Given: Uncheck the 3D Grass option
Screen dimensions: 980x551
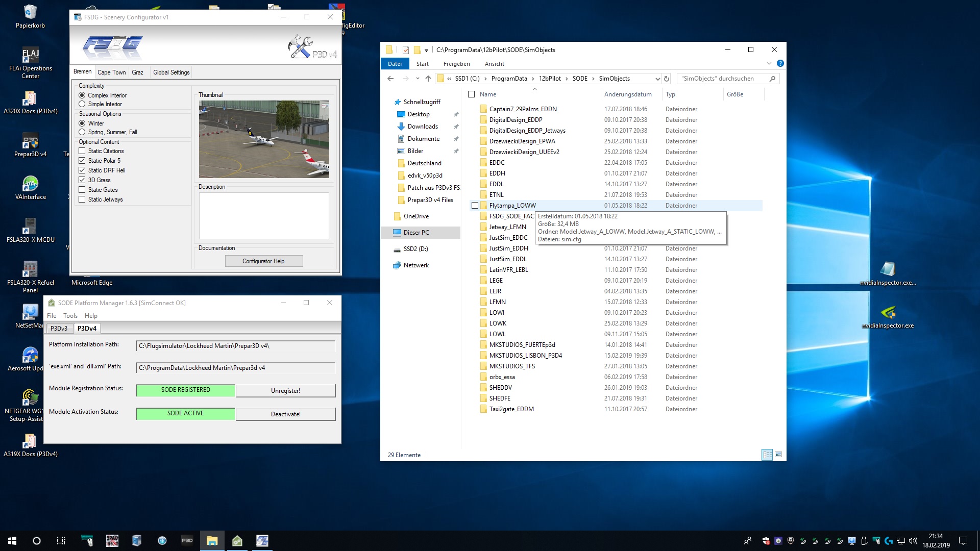Looking at the screenshot, I should pyautogui.click(x=82, y=180).
